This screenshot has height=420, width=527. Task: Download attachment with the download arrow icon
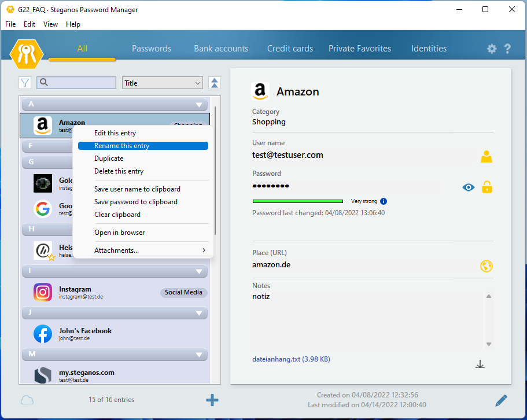point(480,364)
